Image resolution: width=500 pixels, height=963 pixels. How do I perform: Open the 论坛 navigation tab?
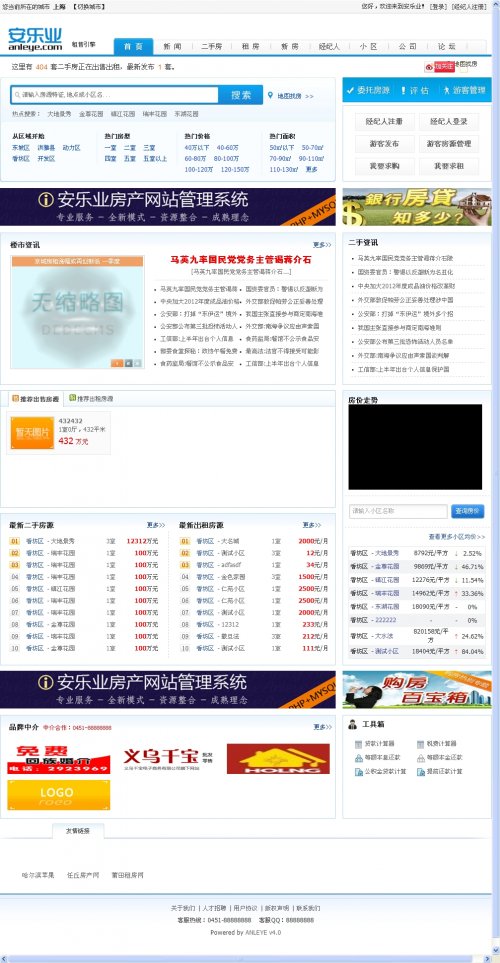(x=447, y=47)
